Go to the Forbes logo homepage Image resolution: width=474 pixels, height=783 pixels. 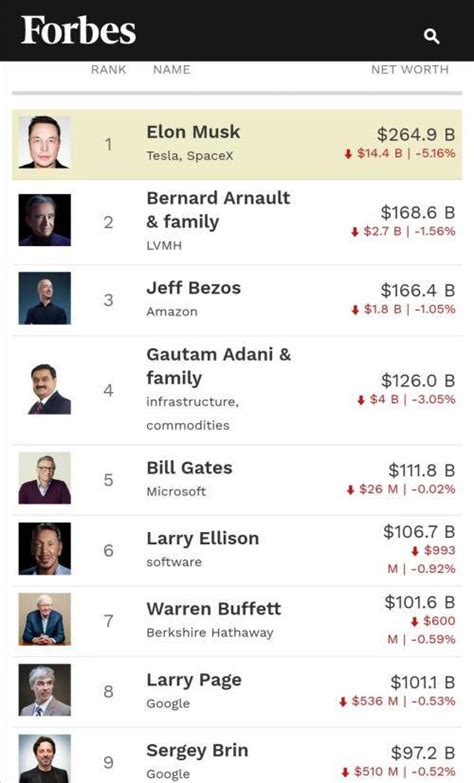pos(78,30)
